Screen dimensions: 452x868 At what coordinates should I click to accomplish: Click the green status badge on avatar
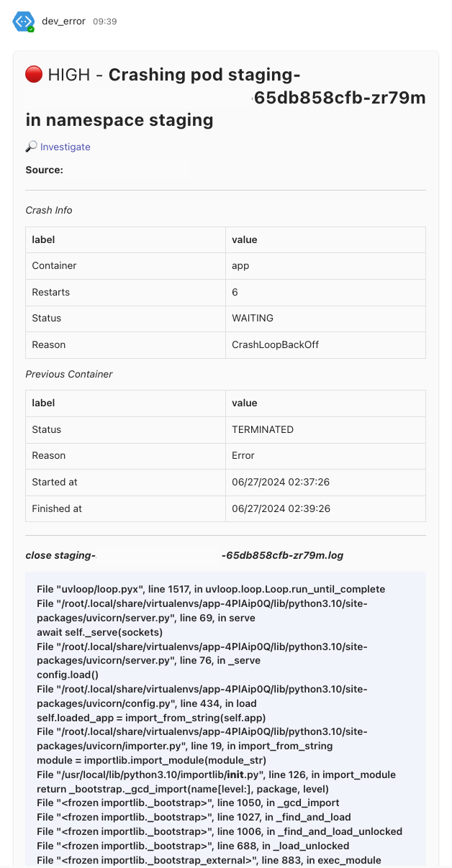coord(31,29)
